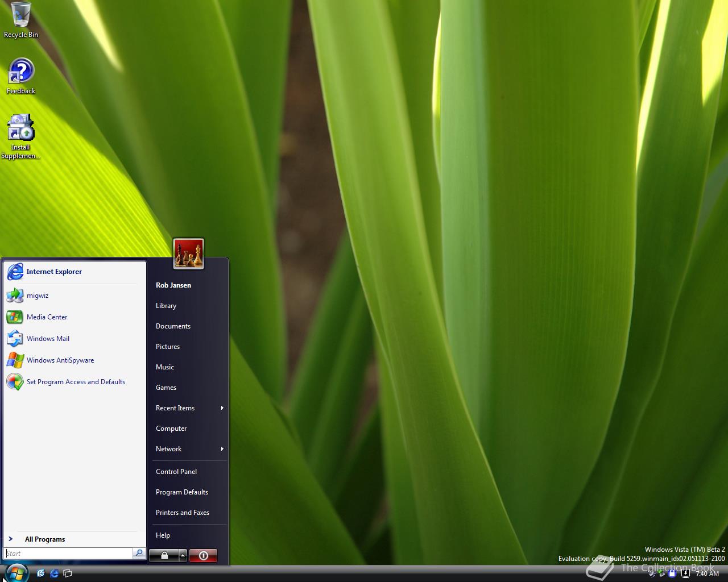
Task: Lock the computer with padlock button
Action: (x=164, y=556)
